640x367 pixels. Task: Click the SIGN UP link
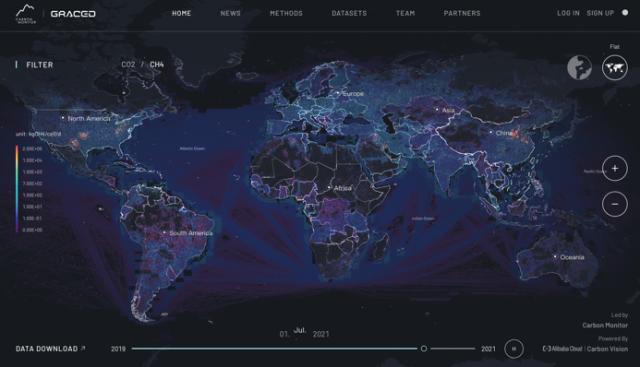click(600, 13)
